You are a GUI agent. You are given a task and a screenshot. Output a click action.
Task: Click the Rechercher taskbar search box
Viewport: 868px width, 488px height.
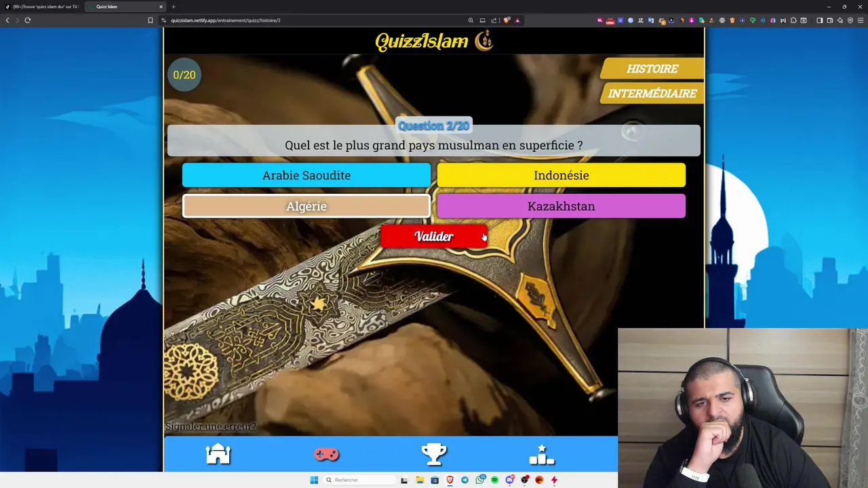point(360,480)
